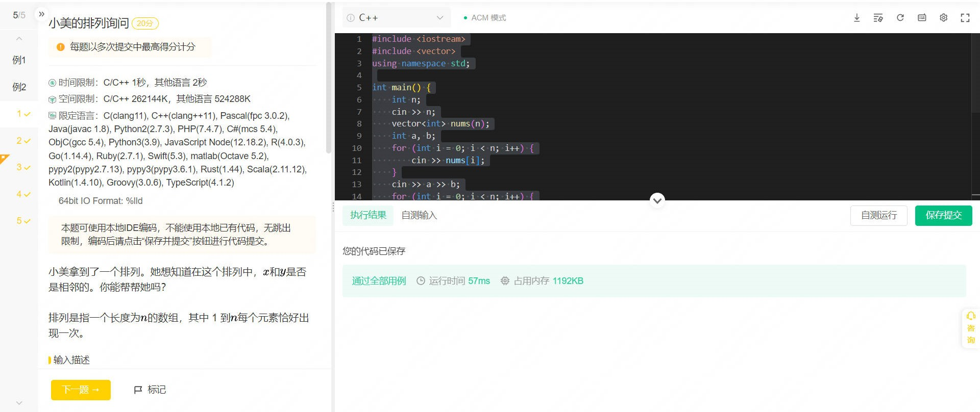The image size is (980, 412).
Task: Click the flag icon next to 标记
Action: (138, 390)
